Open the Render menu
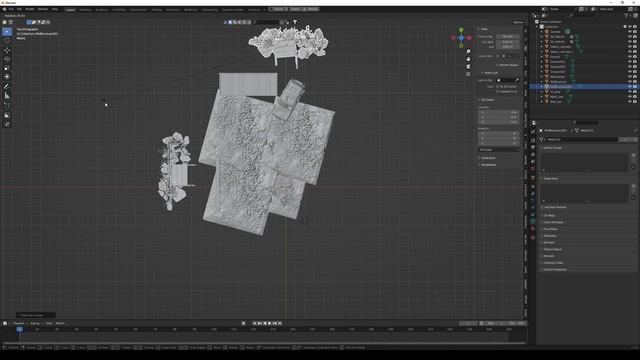This screenshot has height=360, width=640. 29,9
